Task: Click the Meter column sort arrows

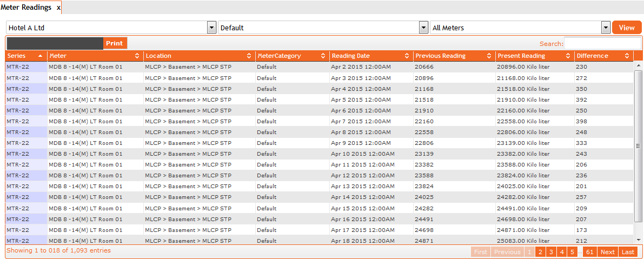Action: click(137, 56)
